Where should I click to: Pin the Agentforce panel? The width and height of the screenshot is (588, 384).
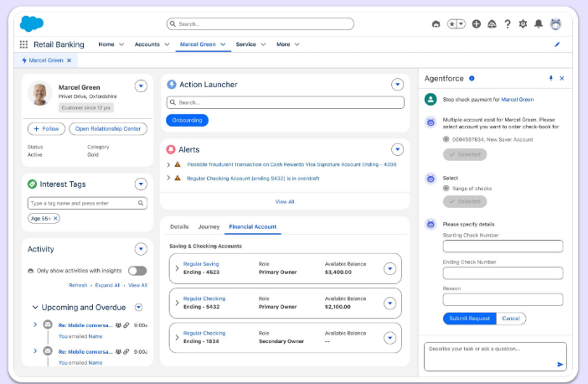[x=550, y=78]
